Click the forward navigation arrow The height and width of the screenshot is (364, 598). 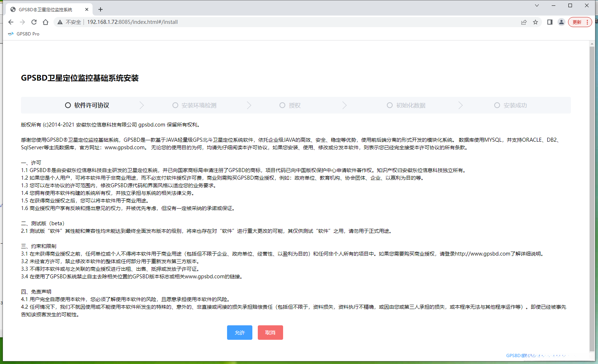pyautogui.click(x=22, y=22)
